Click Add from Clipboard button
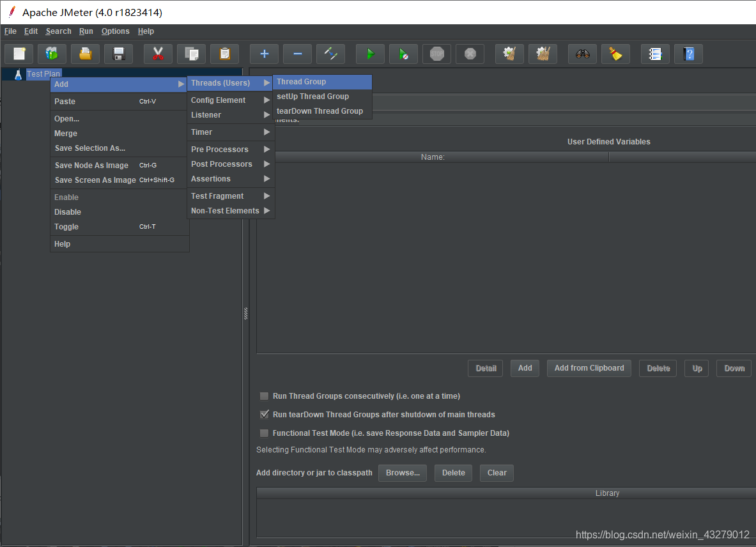The width and height of the screenshot is (756, 547). 589,368
